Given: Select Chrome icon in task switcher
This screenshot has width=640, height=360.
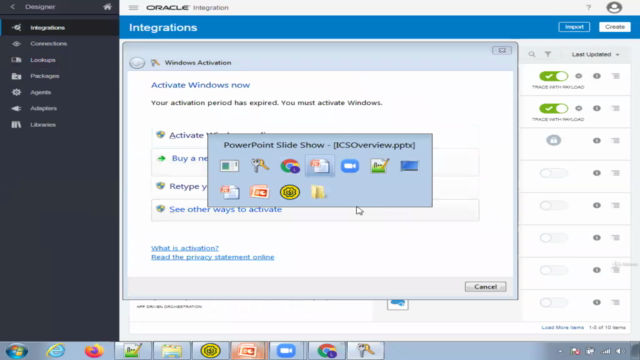Looking at the screenshot, I should [290, 166].
